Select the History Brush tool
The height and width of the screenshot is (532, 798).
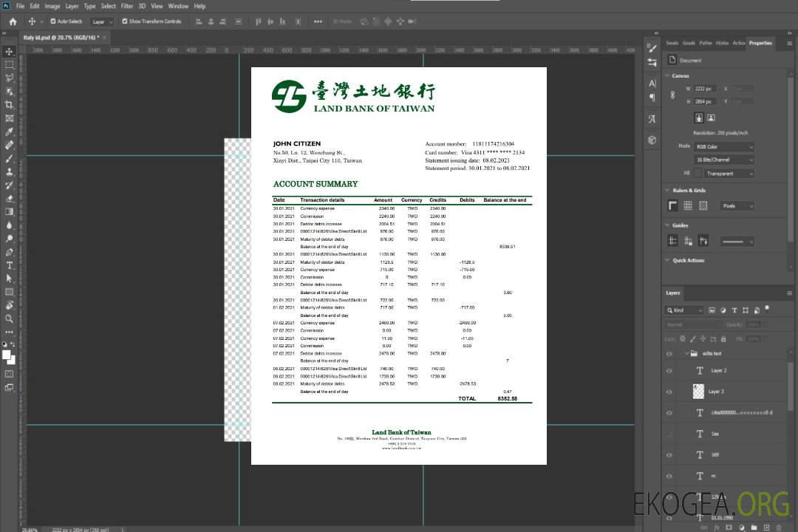9,185
